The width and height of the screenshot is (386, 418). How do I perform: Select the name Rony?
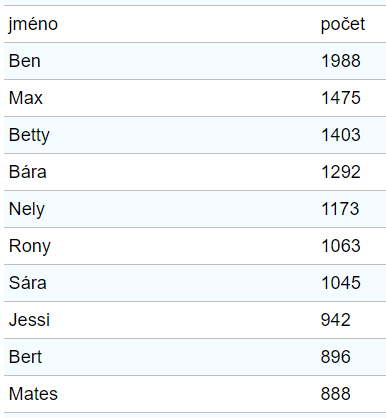[x=30, y=246]
